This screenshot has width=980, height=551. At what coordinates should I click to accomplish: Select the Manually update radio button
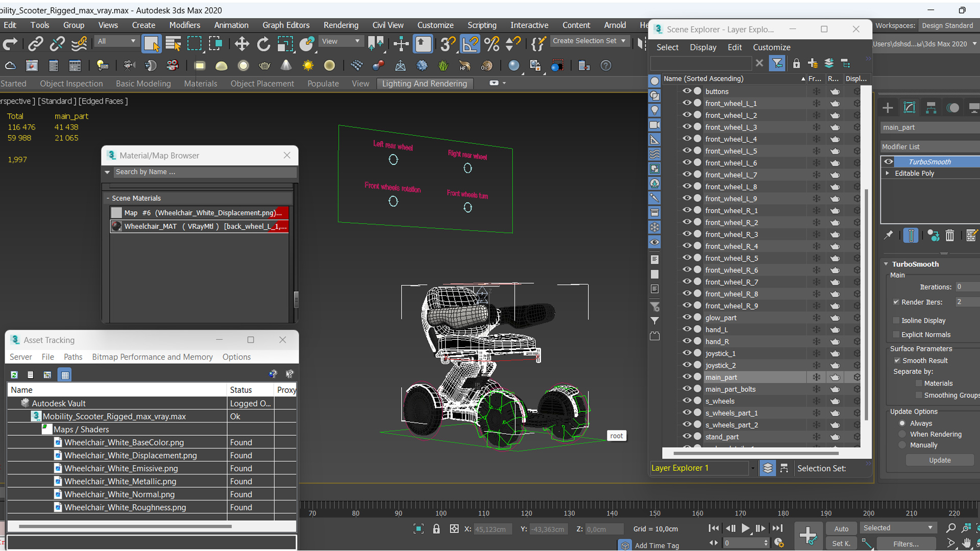[902, 445]
